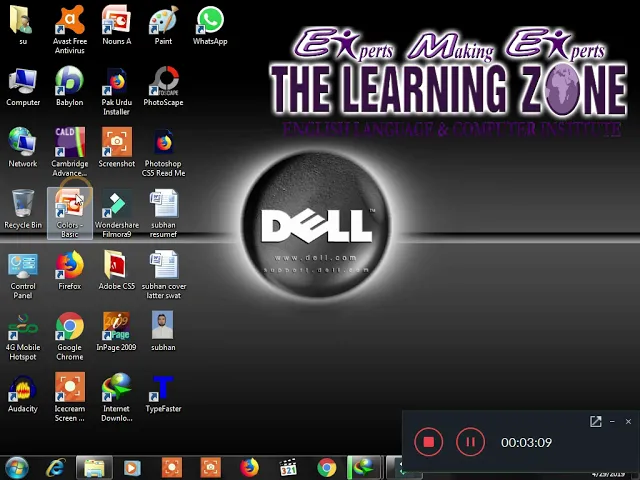Launch Paint from the desktop

pos(163,24)
